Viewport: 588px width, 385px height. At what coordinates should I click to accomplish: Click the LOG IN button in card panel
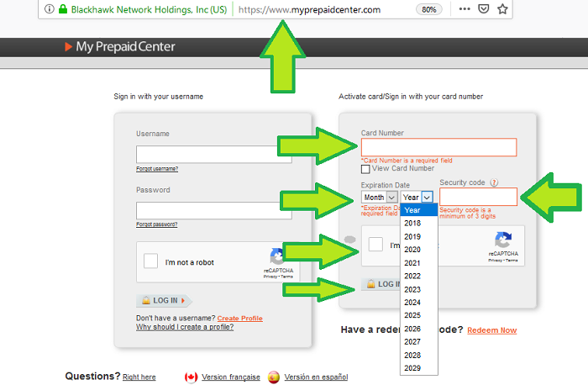click(381, 284)
